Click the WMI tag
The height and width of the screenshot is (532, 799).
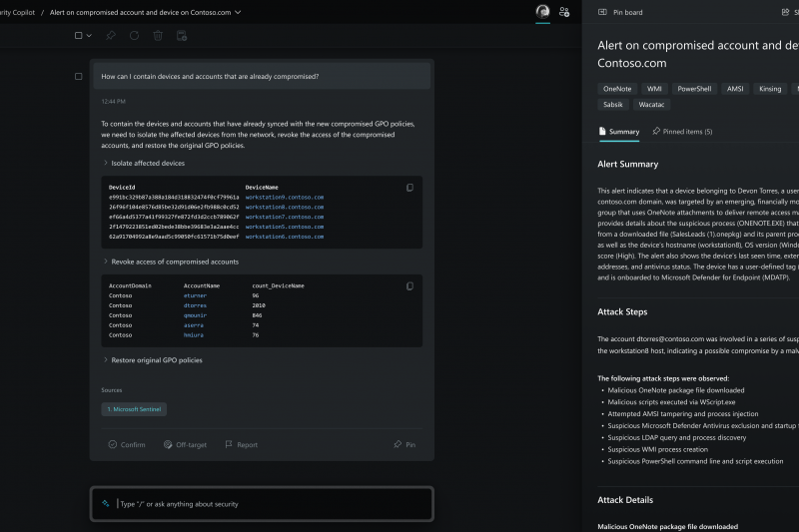[654, 89]
